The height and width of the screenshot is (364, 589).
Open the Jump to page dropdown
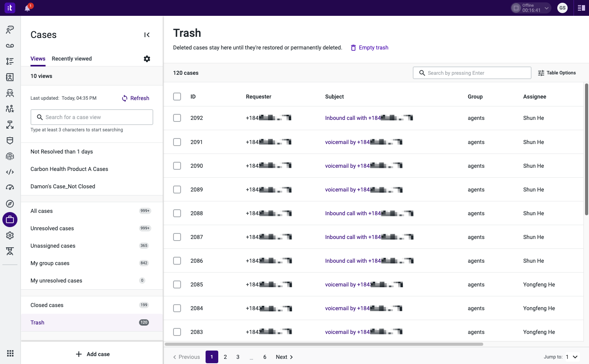572,357
